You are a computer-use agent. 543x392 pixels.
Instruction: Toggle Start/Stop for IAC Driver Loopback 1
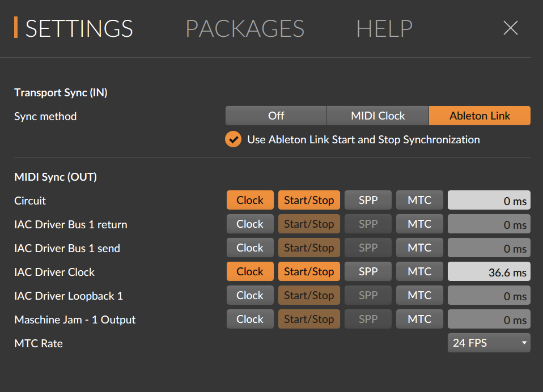pyautogui.click(x=309, y=295)
